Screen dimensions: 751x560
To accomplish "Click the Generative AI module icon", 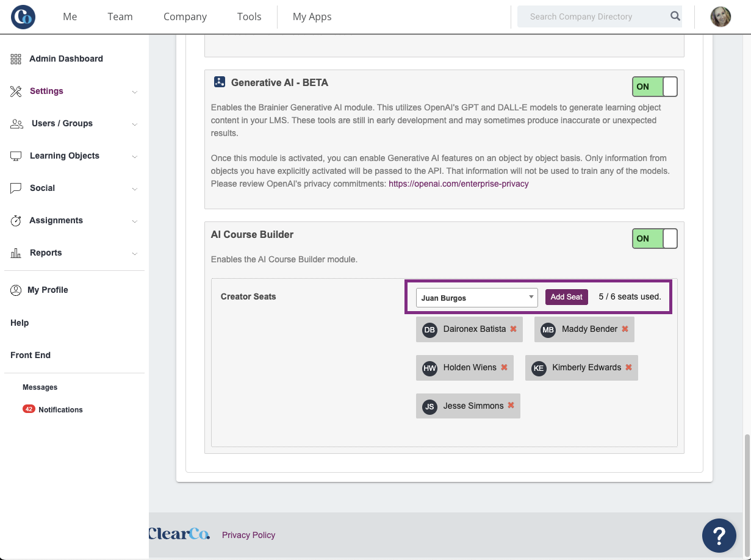I will (220, 82).
